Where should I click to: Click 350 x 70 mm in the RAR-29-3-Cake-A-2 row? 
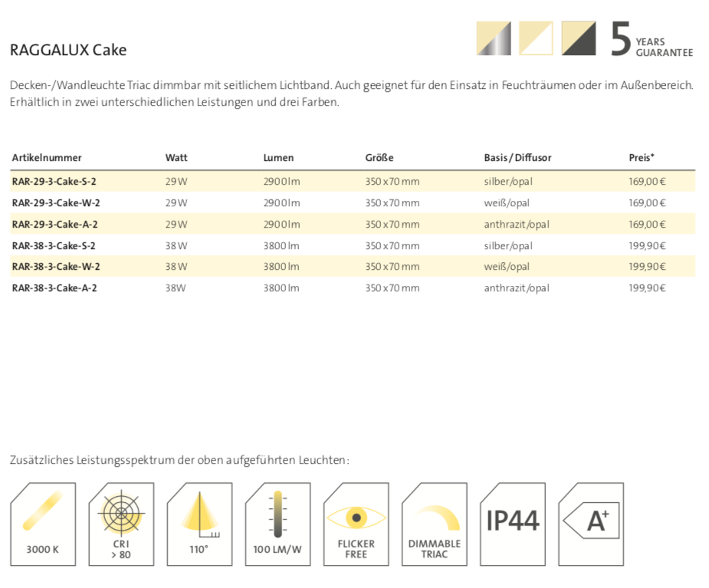[392, 225]
